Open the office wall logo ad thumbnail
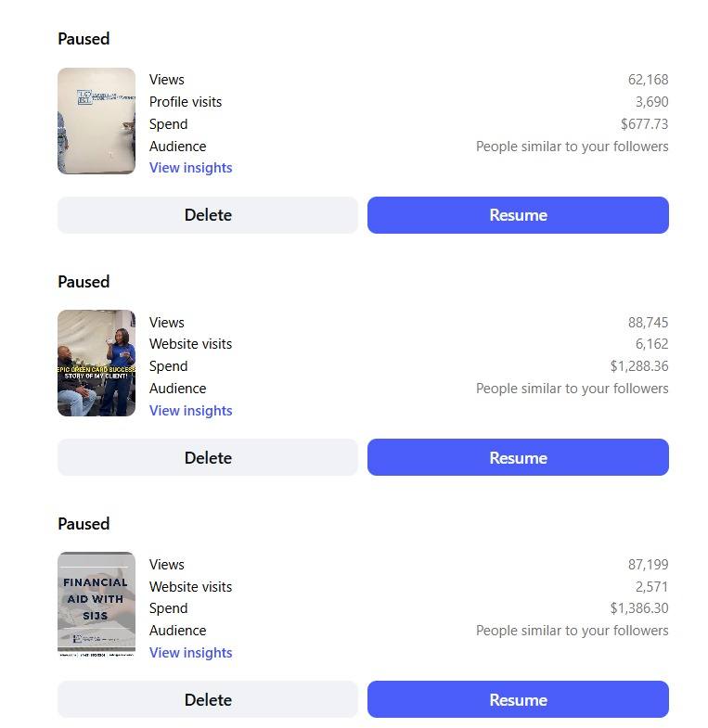This screenshot has height=728, width=708. tap(97, 121)
